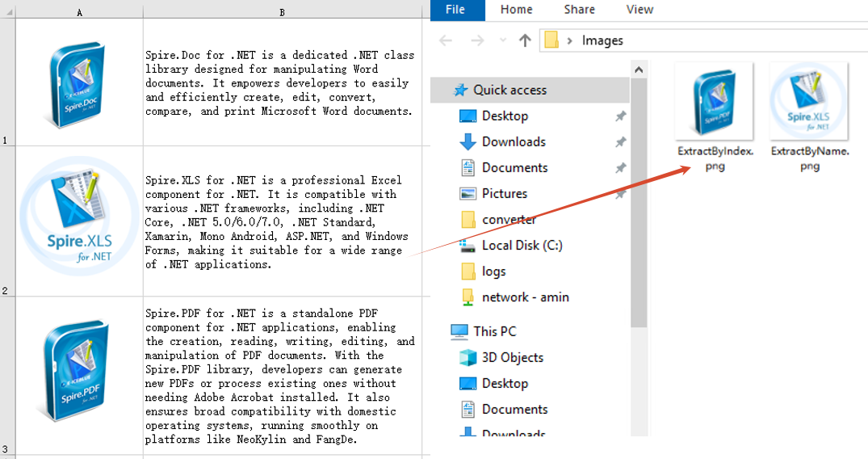Open 3D Objects under This PC
This screenshot has width=868, height=459.
click(513, 357)
